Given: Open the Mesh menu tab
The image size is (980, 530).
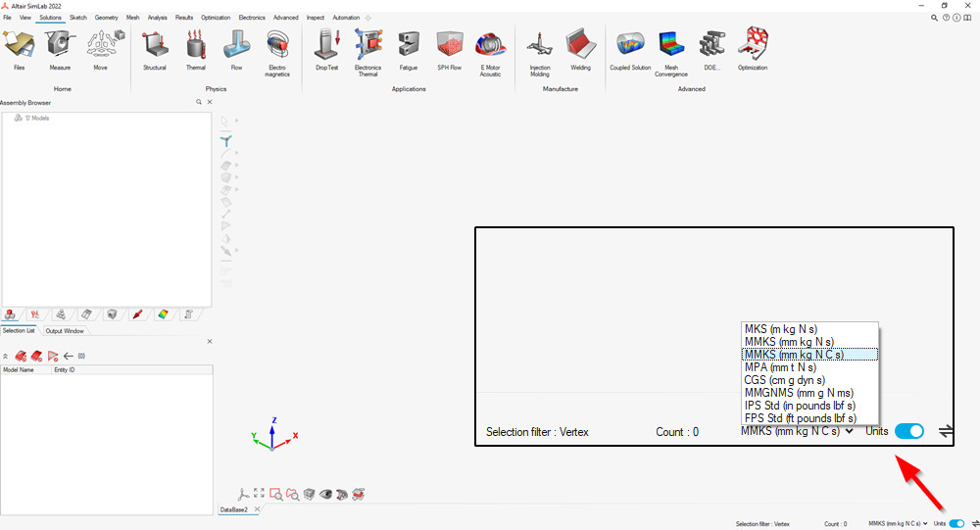Looking at the screenshot, I should coord(132,18).
